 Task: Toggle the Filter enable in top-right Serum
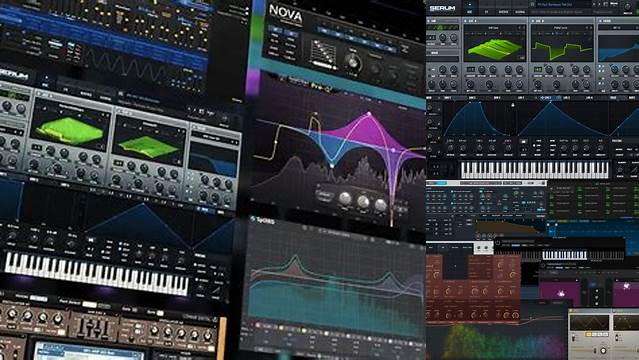[x=601, y=20]
